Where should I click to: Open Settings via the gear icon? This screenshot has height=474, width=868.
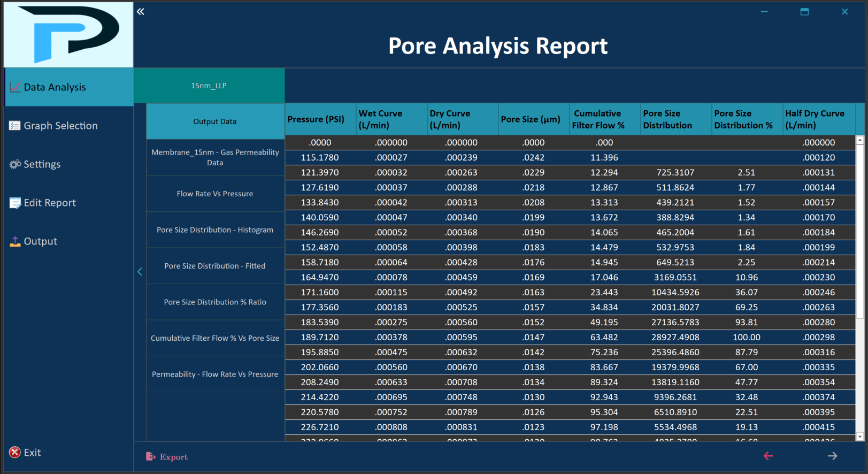point(15,164)
